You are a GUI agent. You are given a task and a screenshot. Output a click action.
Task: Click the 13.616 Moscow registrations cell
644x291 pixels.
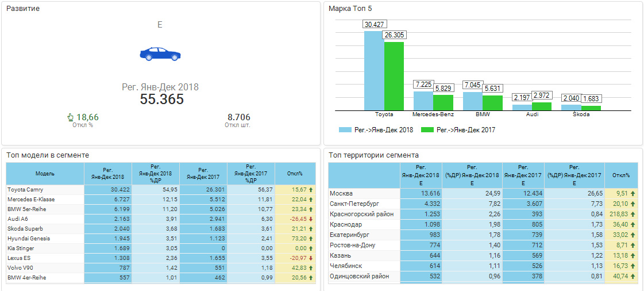[420, 194]
